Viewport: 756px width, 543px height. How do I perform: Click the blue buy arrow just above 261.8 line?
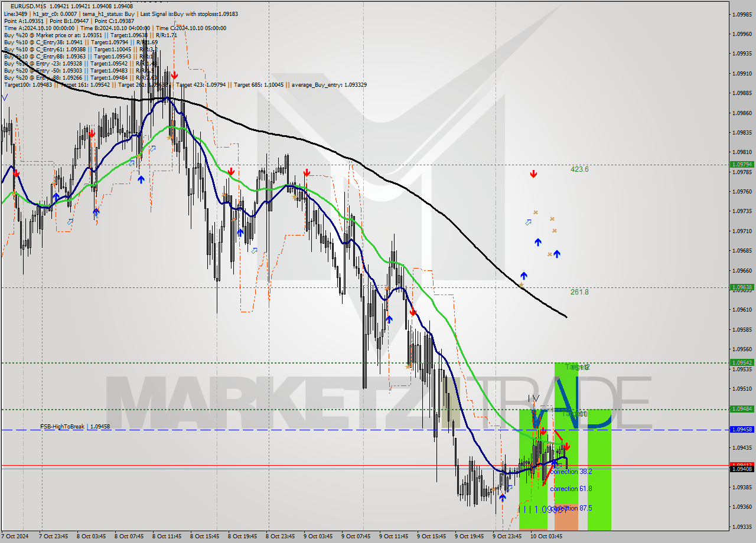point(523,276)
